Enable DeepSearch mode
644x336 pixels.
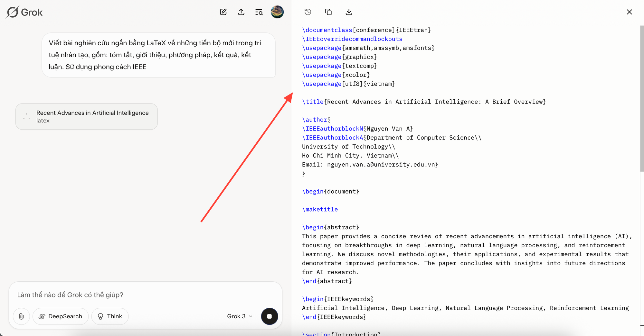(61, 316)
